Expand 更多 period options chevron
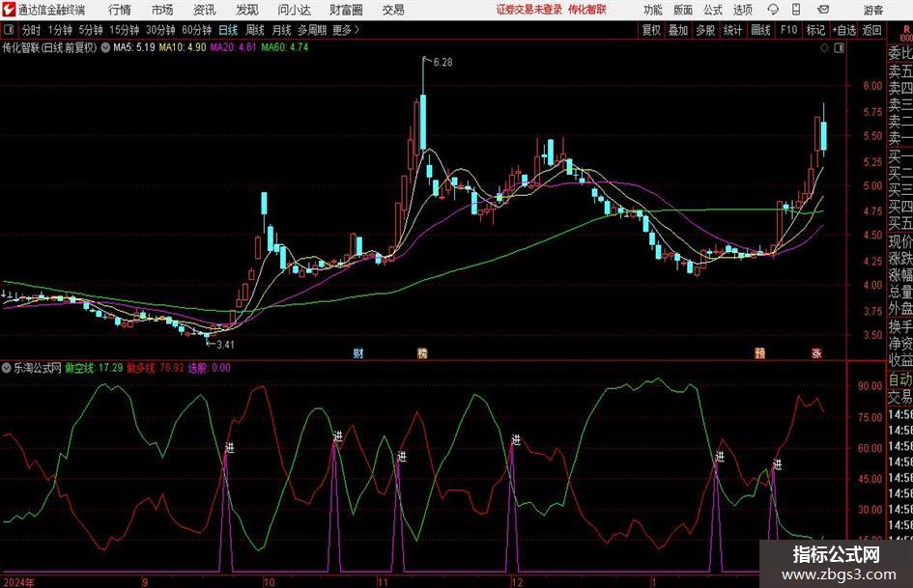Viewport: 913px width, 588px height. point(357,30)
